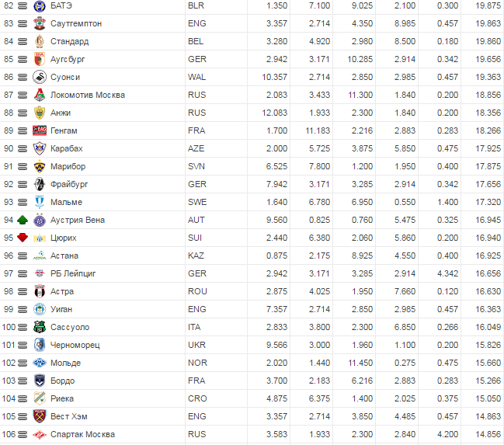Click the West Ham crest
The width and height of the screenshot is (504, 445).
(40, 416)
